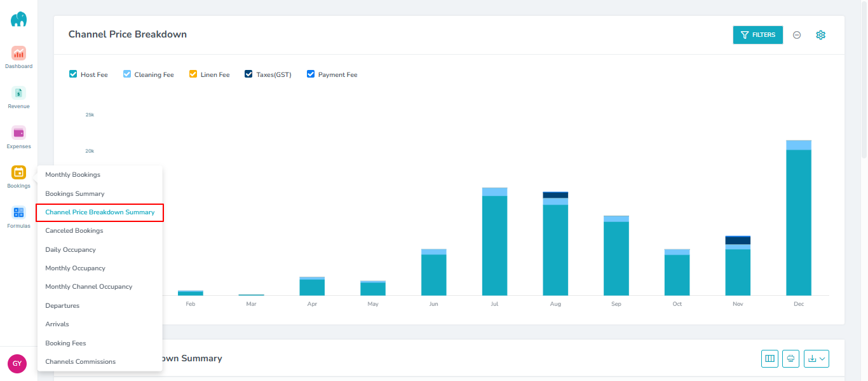Click the Feb axis label
868x381 pixels.
(x=191, y=304)
